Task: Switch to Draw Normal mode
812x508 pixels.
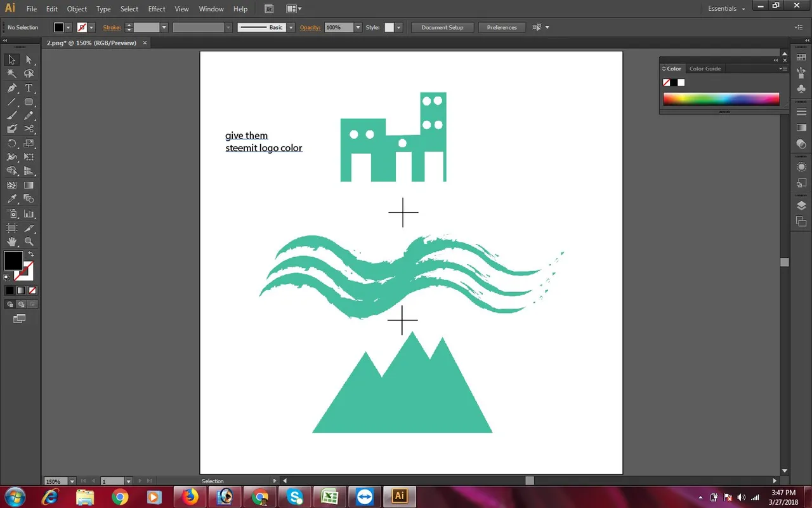Action: coord(10,304)
